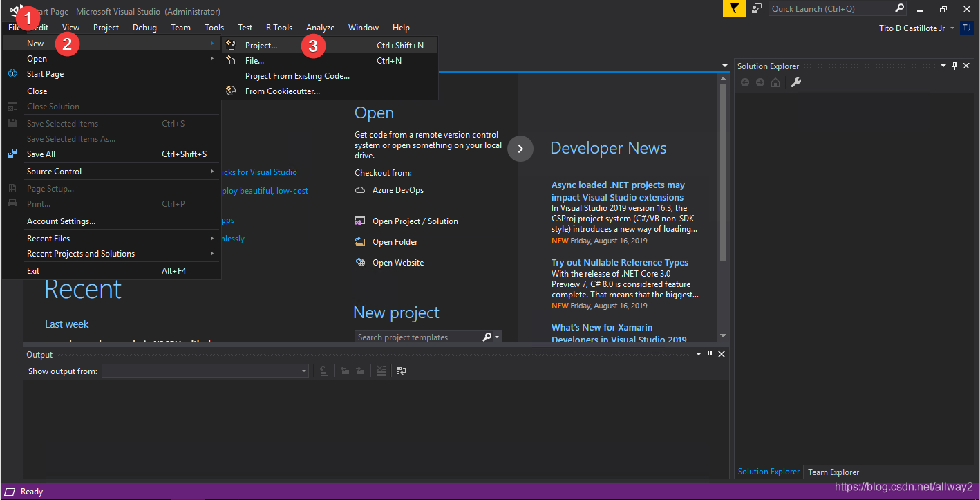Focus the Search project templates field

[418, 337]
